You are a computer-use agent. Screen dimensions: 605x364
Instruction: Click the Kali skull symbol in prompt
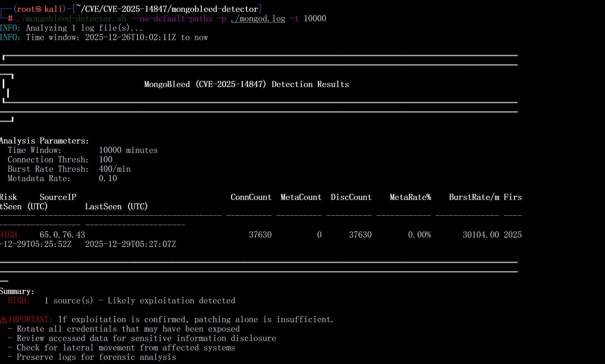pyautogui.click(x=39, y=9)
